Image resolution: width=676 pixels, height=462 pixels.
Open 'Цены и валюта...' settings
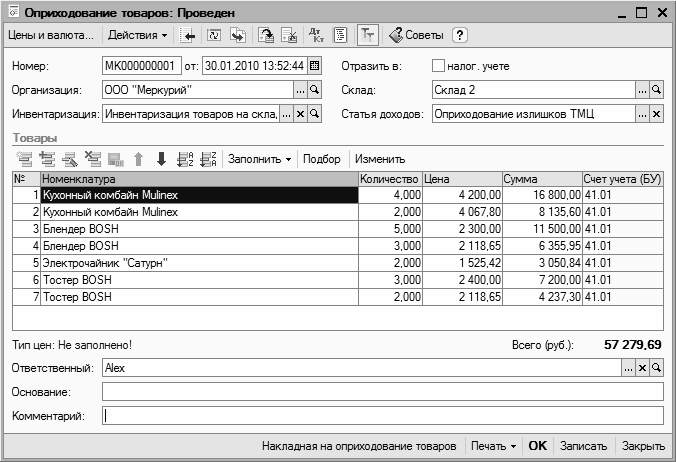[x=50, y=35]
